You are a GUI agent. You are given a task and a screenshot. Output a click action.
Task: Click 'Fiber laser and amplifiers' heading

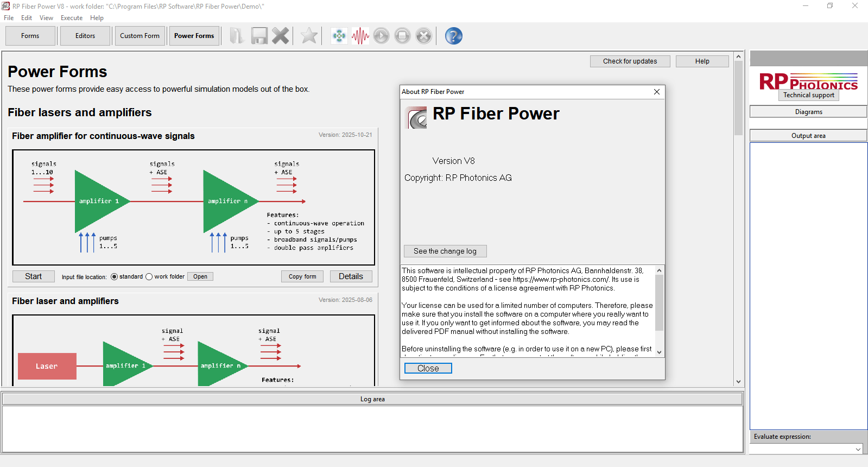pyautogui.click(x=65, y=301)
